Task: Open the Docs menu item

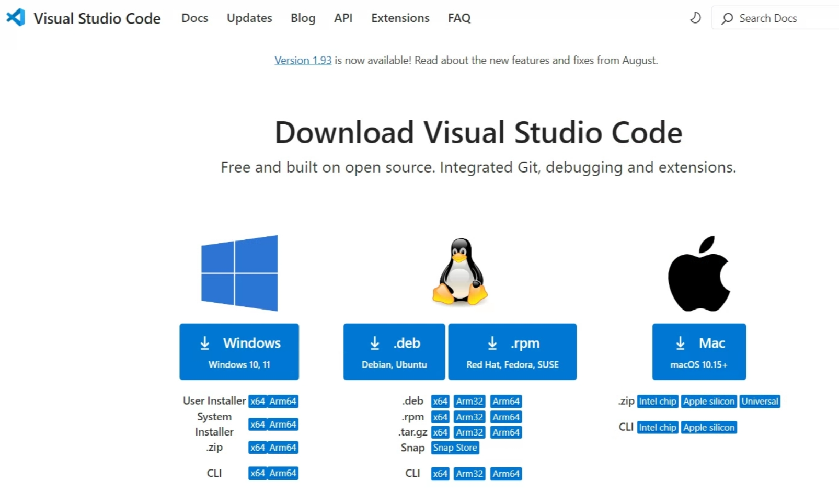Action: [x=195, y=18]
